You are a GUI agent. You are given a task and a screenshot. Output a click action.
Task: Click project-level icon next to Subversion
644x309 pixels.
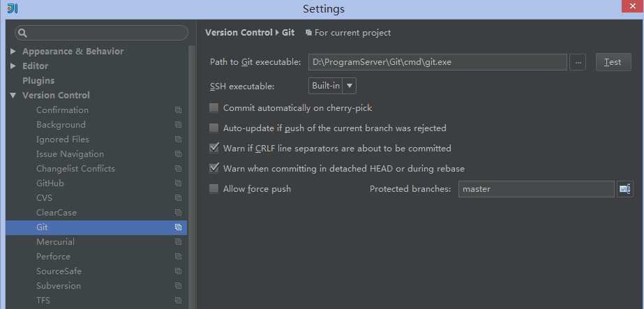(x=178, y=286)
